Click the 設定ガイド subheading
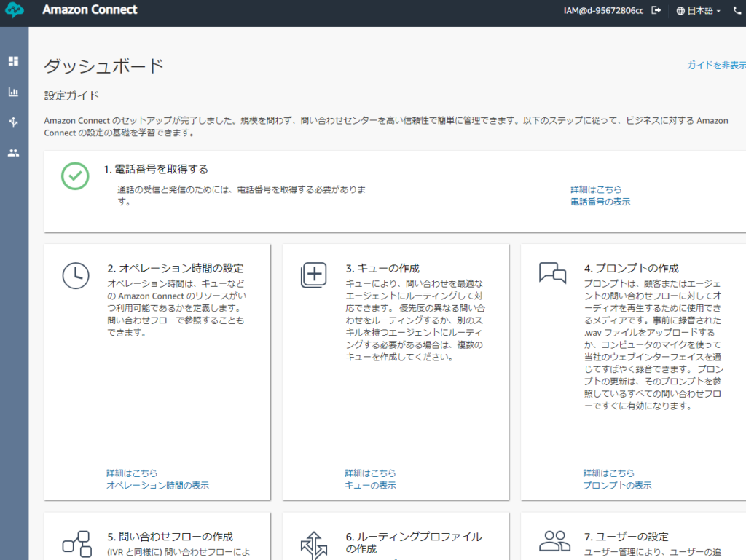Viewport: 746px width, 560px height. [x=72, y=95]
